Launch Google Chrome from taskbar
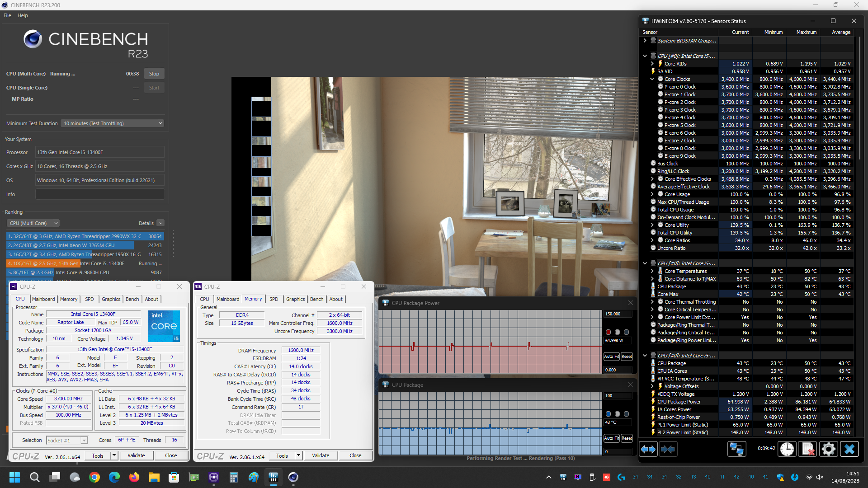 click(x=94, y=477)
